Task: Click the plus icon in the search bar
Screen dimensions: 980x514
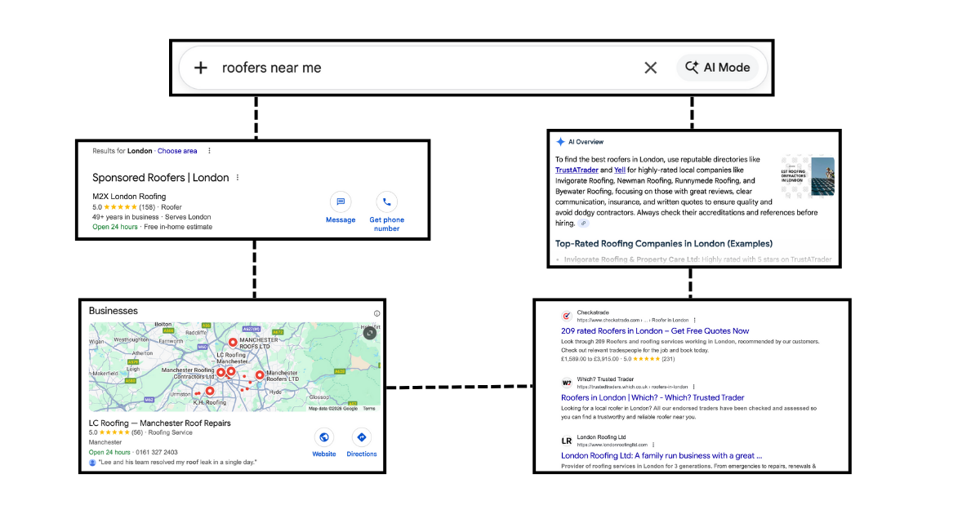Action: tap(200, 68)
